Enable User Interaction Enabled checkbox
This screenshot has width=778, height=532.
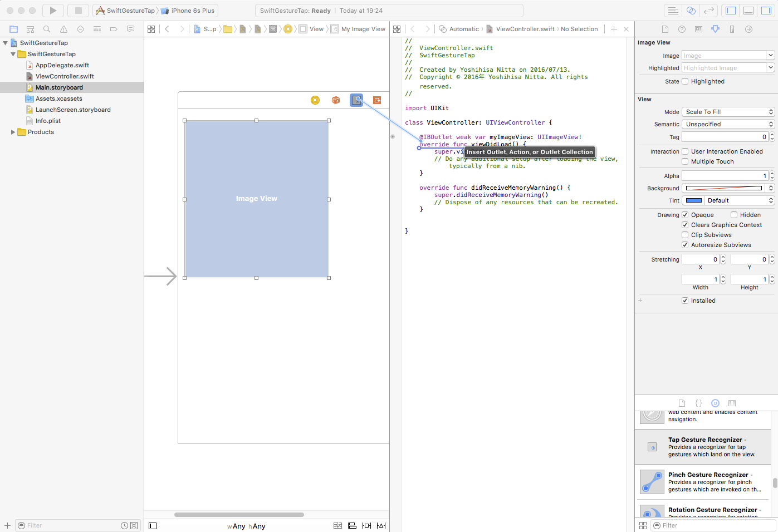pos(685,151)
